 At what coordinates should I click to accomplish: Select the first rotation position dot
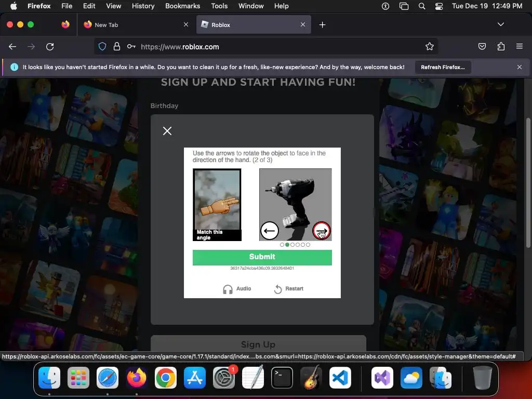pyautogui.click(x=282, y=245)
